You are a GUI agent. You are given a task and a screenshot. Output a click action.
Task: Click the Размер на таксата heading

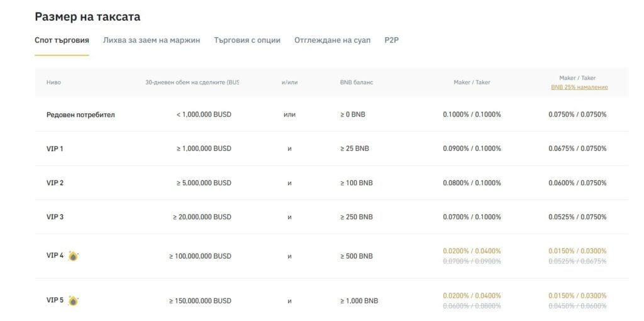pos(87,17)
